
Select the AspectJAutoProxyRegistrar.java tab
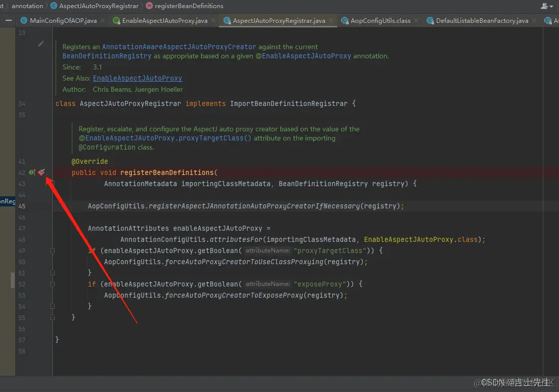pyautogui.click(x=279, y=21)
